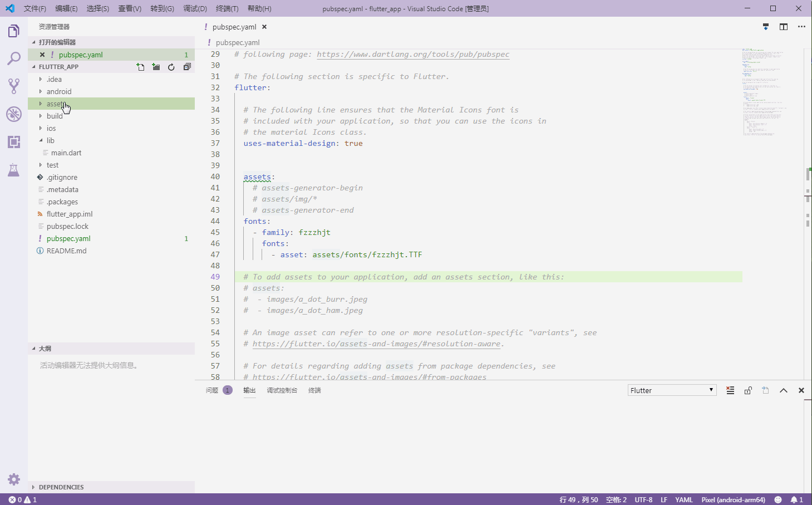Expand the build folder
Screen dimensions: 812x505
click(111, 116)
